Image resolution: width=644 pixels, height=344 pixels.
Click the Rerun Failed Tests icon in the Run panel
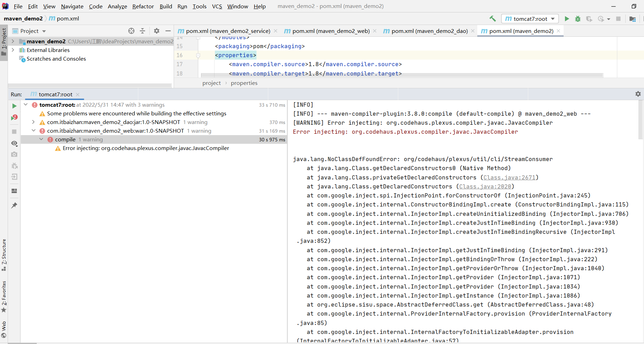pos(14,117)
